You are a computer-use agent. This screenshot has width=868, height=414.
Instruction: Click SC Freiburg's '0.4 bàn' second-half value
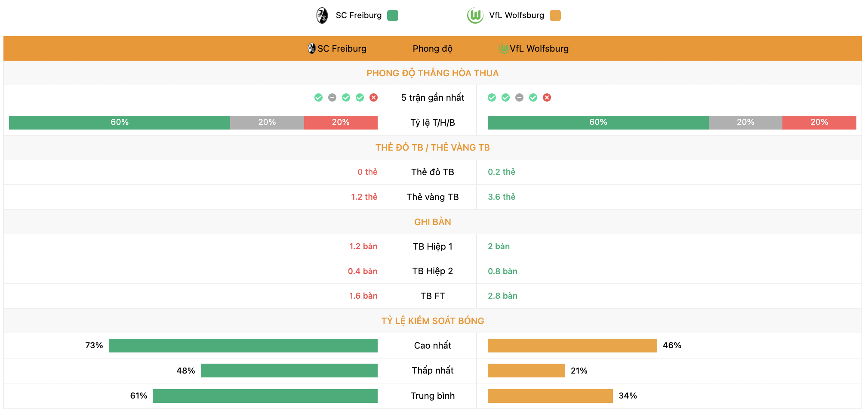[x=363, y=272]
